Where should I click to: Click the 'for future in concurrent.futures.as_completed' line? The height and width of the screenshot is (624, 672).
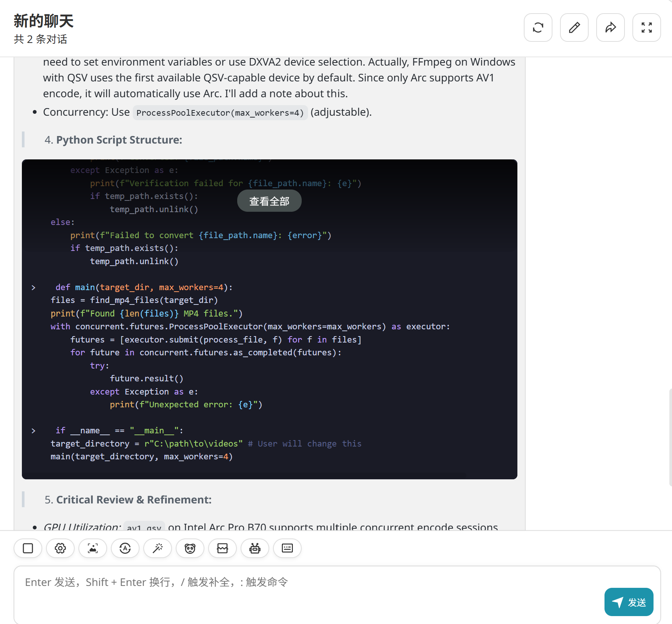pos(206,353)
